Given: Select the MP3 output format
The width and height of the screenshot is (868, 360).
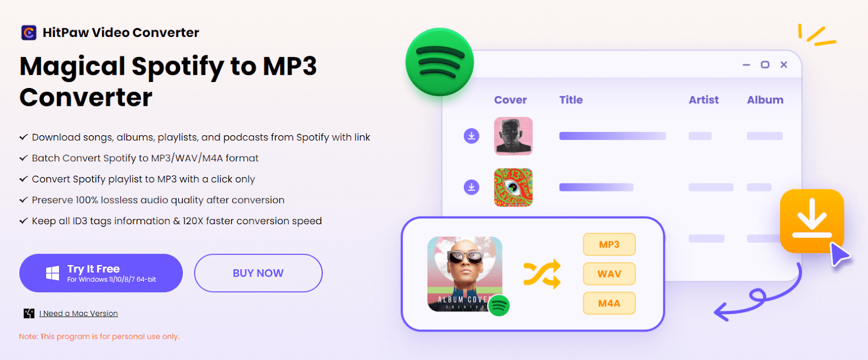Looking at the screenshot, I should tap(609, 244).
